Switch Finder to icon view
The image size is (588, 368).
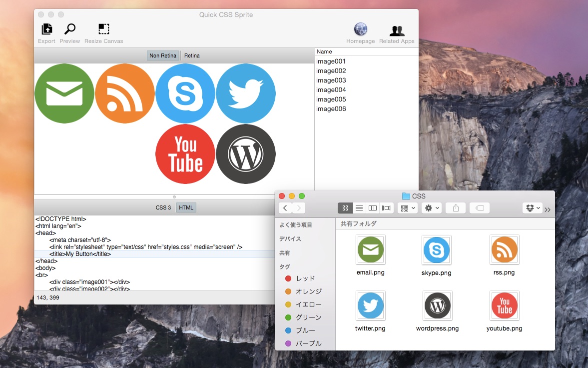click(x=345, y=208)
